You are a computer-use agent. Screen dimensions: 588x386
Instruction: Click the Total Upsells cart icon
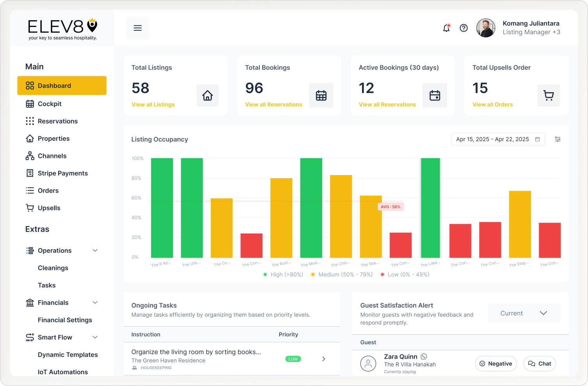click(x=548, y=96)
